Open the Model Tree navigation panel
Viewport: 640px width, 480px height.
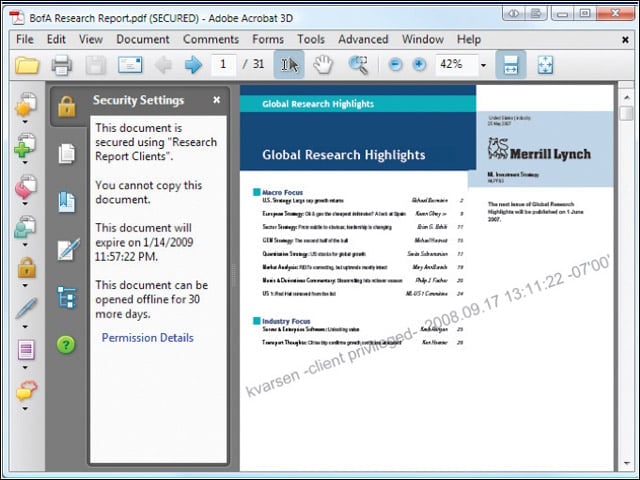[67, 297]
